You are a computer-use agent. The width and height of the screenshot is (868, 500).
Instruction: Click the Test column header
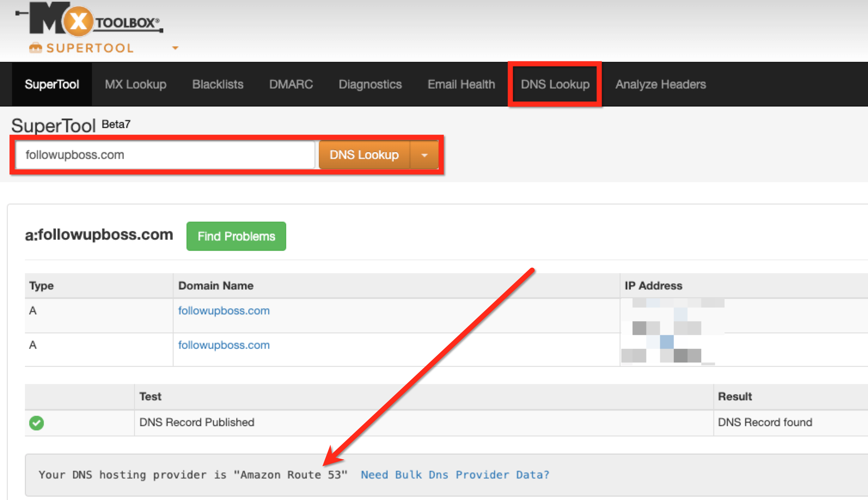(150, 396)
